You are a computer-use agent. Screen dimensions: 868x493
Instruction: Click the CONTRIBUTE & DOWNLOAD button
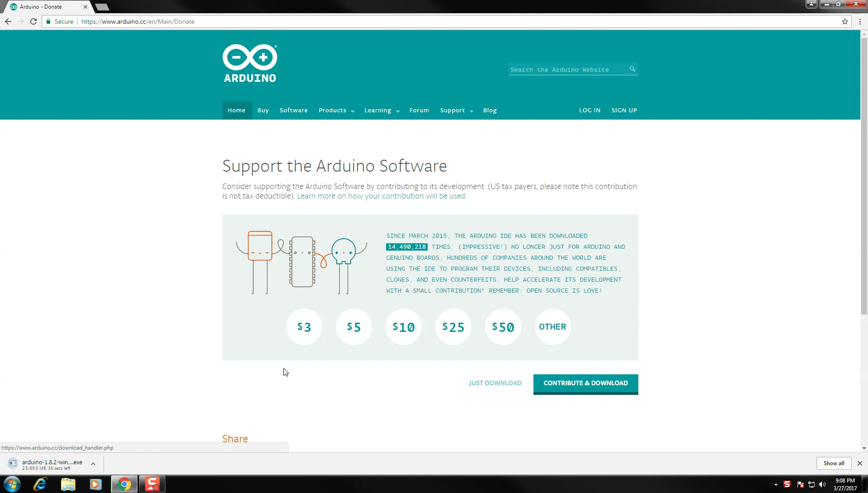[x=585, y=383]
